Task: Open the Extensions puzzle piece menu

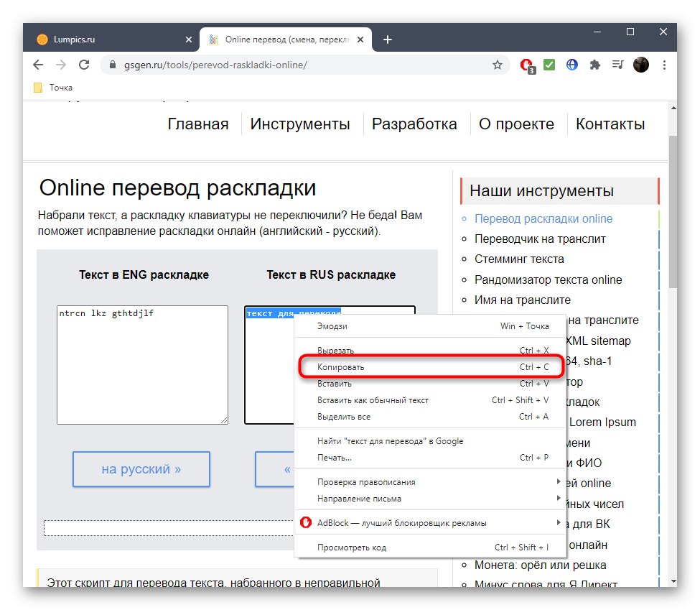Action: click(594, 65)
